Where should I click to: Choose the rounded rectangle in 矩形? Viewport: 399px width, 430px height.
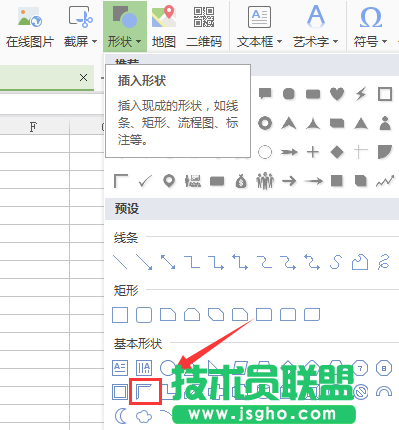click(x=144, y=315)
